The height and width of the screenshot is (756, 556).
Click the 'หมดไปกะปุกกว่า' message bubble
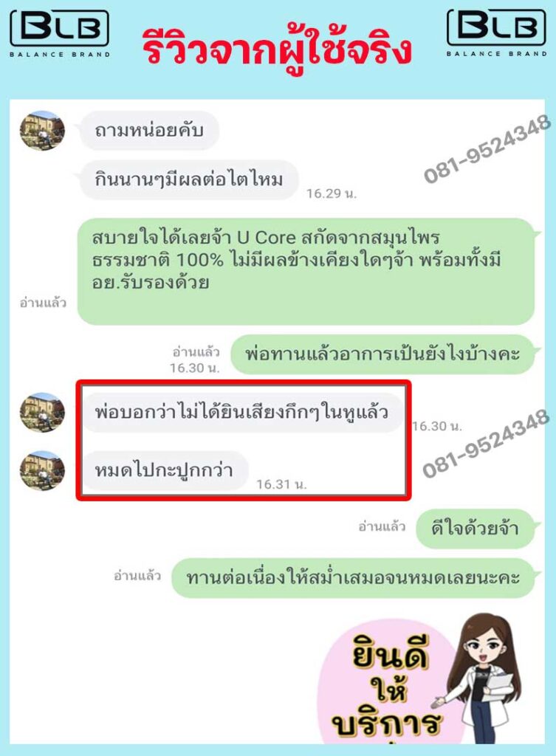(164, 470)
